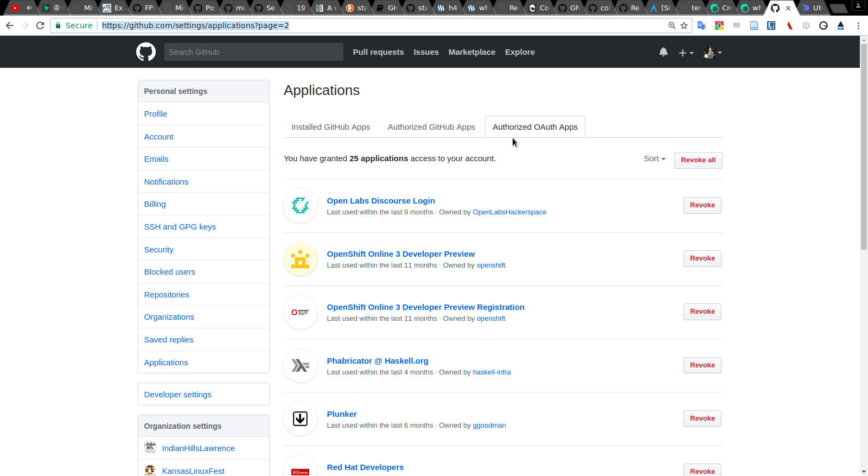Click the KansasLinuxFest organization avatar
Screen dimensions: 868x476
pos(150,470)
